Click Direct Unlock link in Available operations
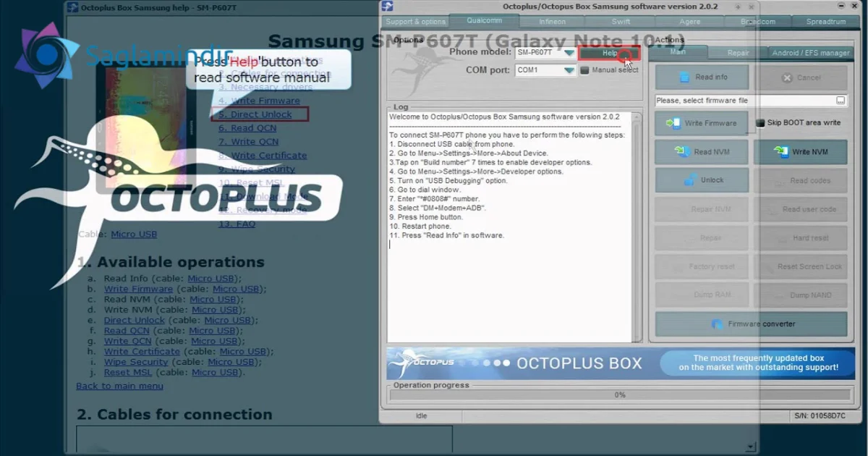 pos(135,320)
